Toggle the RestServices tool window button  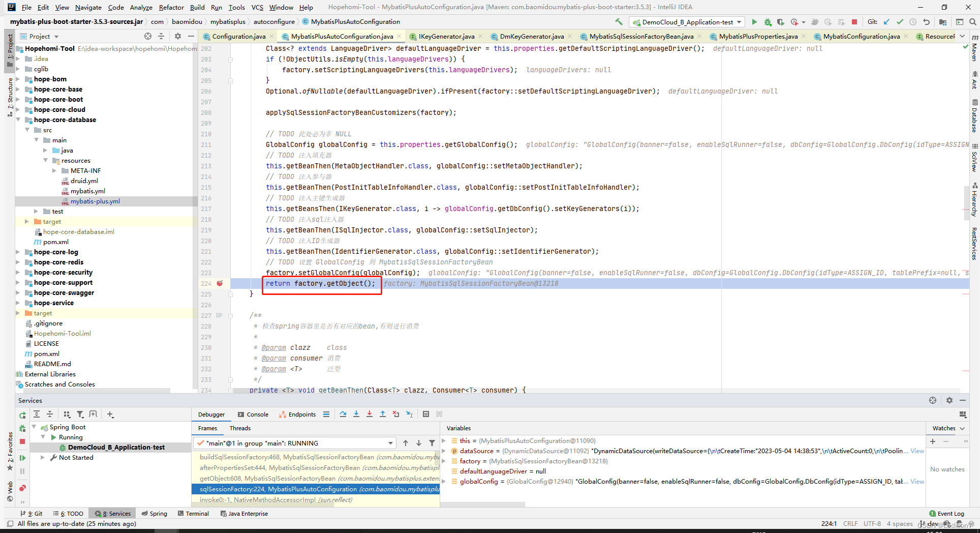pyautogui.click(x=974, y=243)
